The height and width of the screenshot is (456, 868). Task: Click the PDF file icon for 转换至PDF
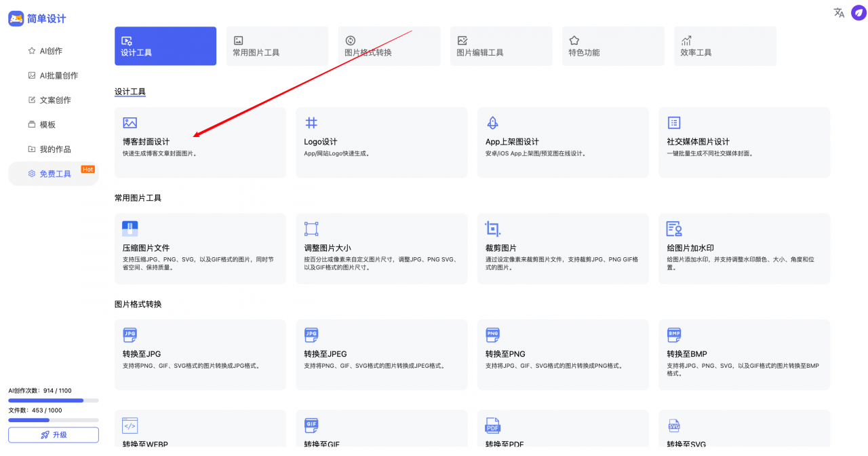coord(493,425)
